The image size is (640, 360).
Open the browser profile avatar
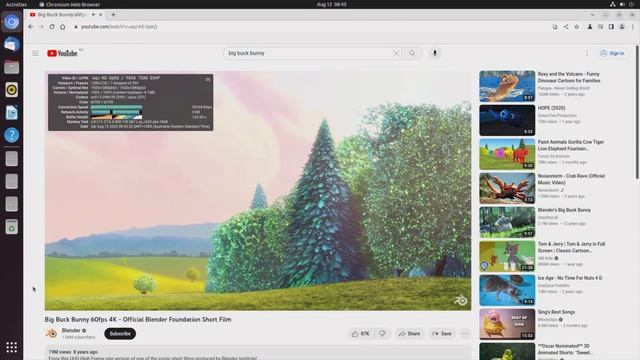622,27
